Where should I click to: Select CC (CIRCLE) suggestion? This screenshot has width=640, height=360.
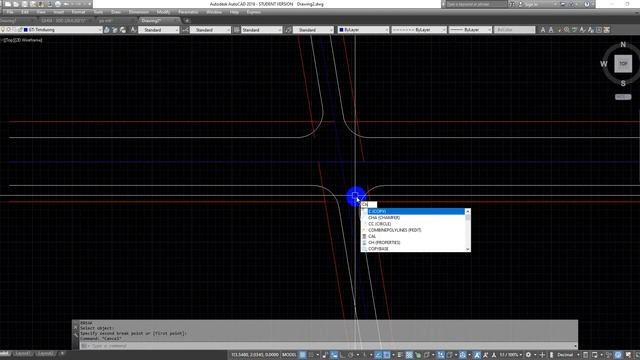(413, 224)
